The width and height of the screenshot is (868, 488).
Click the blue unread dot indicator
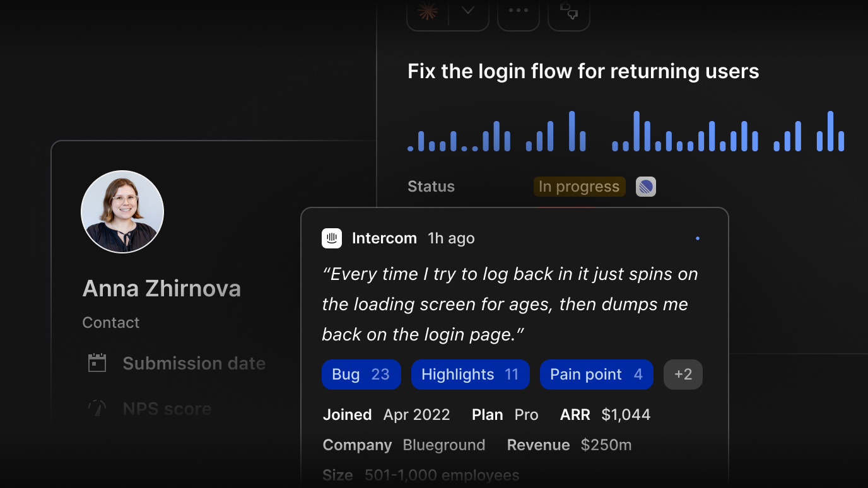tap(697, 238)
